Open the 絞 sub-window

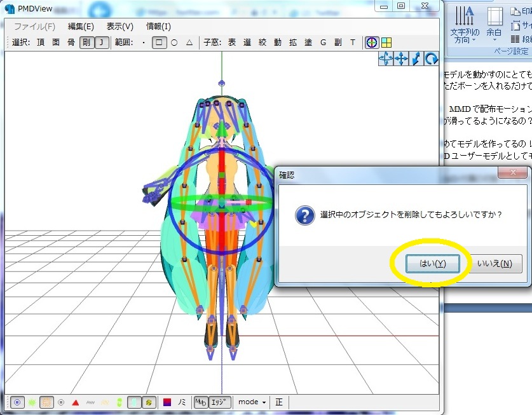[263, 43]
